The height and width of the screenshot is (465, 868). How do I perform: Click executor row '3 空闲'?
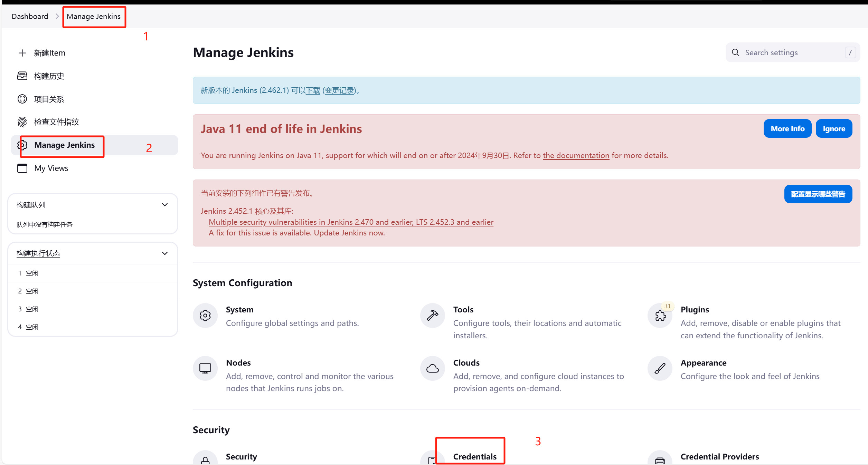pos(93,309)
